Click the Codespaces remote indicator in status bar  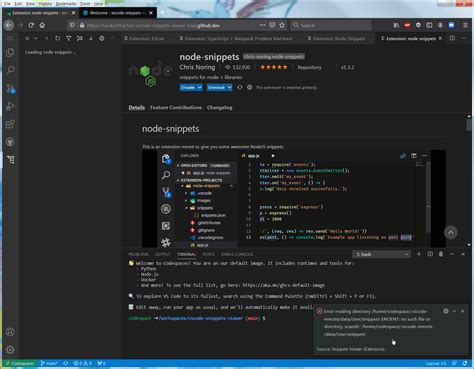click(20, 363)
